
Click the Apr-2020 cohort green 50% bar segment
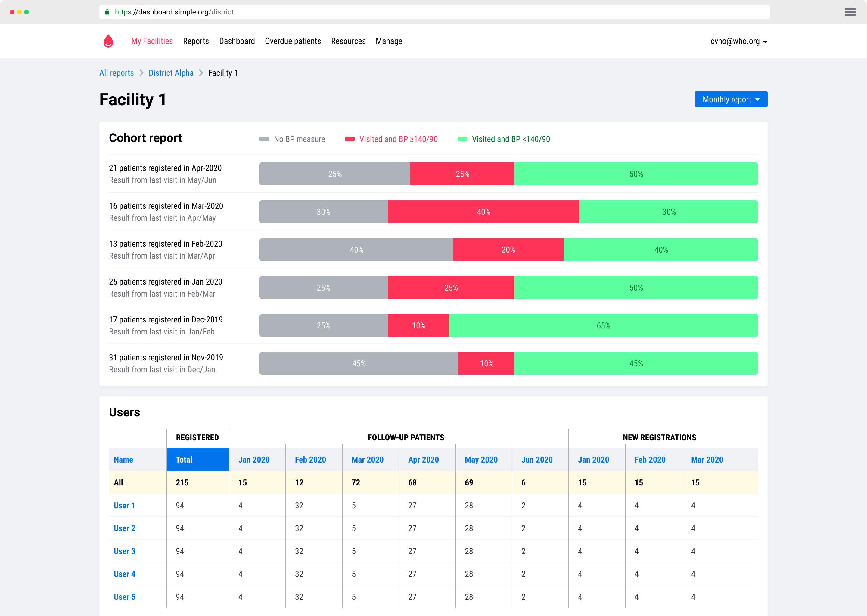click(x=636, y=174)
